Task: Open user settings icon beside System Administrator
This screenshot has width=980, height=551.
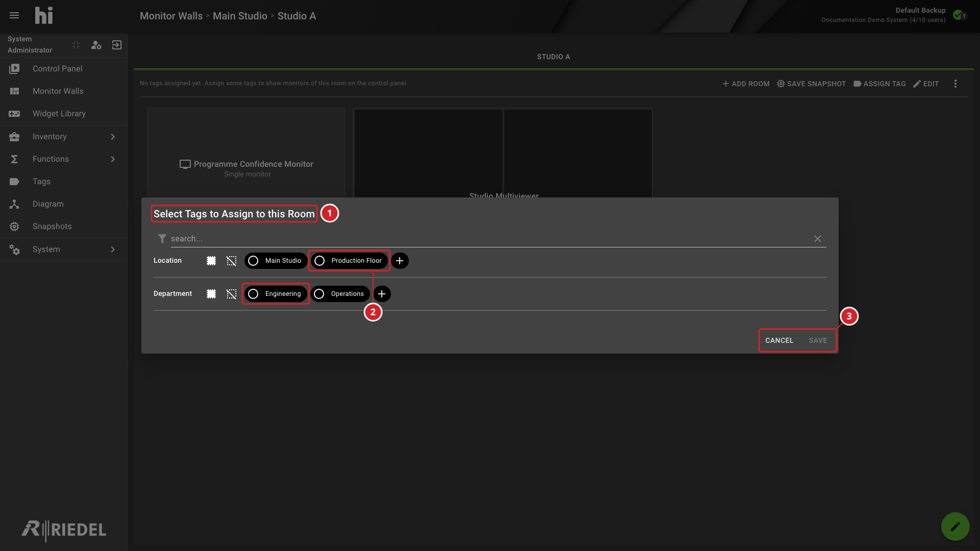Action: (x=96, y=45)
